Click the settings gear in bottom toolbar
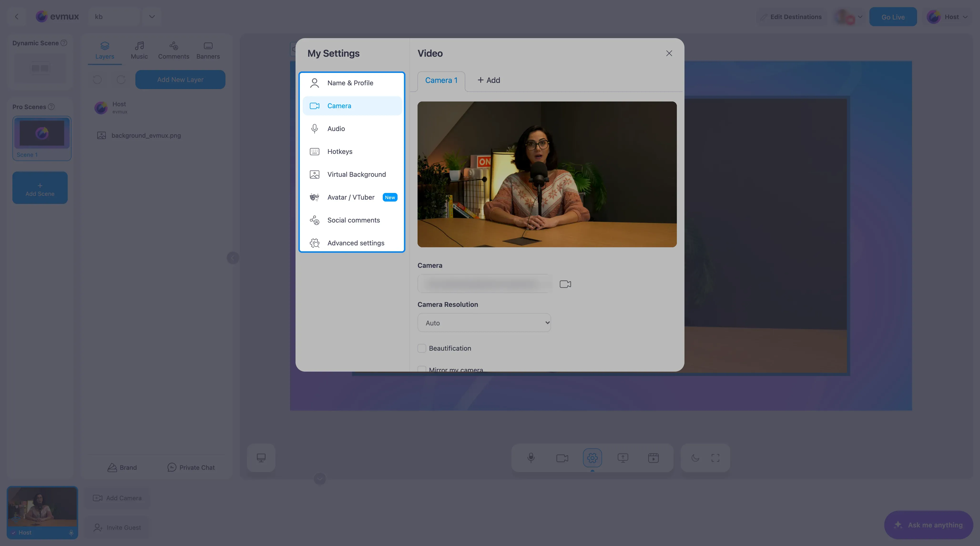The width and height of the screenshot is (980, 546). tap(592, 458)
